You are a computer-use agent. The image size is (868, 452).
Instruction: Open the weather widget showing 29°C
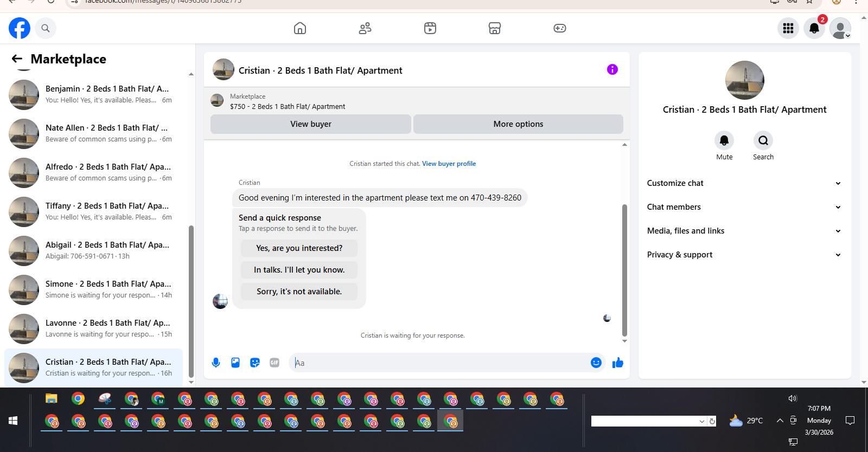click(x=746, y=421)
